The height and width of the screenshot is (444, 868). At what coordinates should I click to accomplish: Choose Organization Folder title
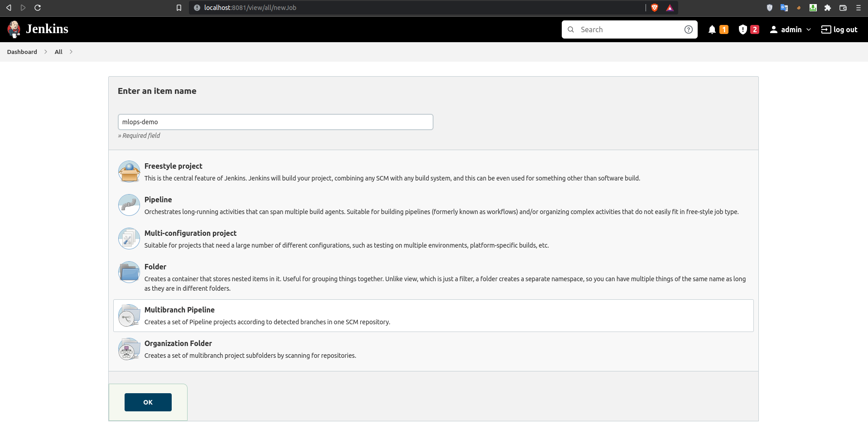[178, 343]
